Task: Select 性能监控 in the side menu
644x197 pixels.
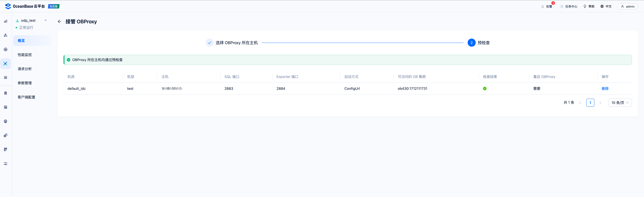Action: [25, 55]
